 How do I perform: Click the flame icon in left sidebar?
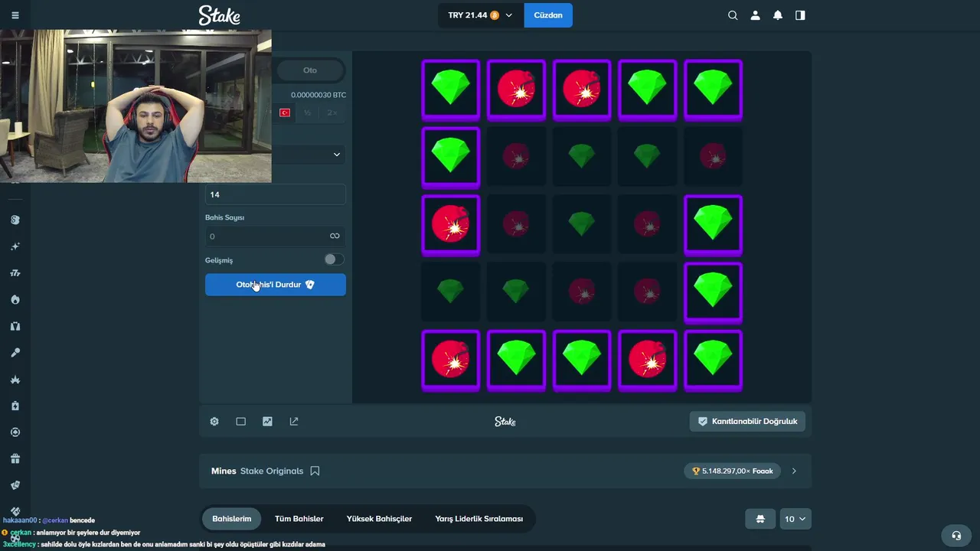pyautogui.click(x=15, y=299)
